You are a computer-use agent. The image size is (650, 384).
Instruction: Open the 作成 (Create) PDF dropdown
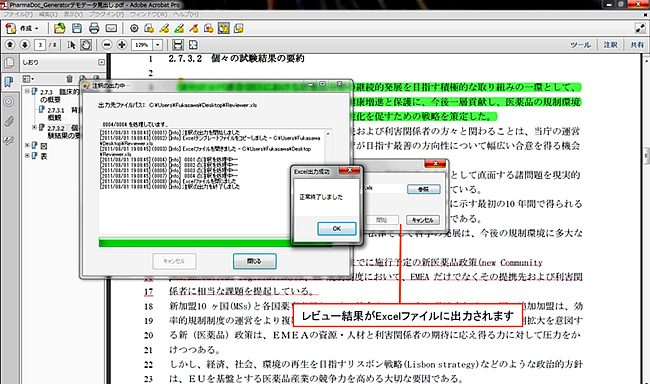[23, 28]
